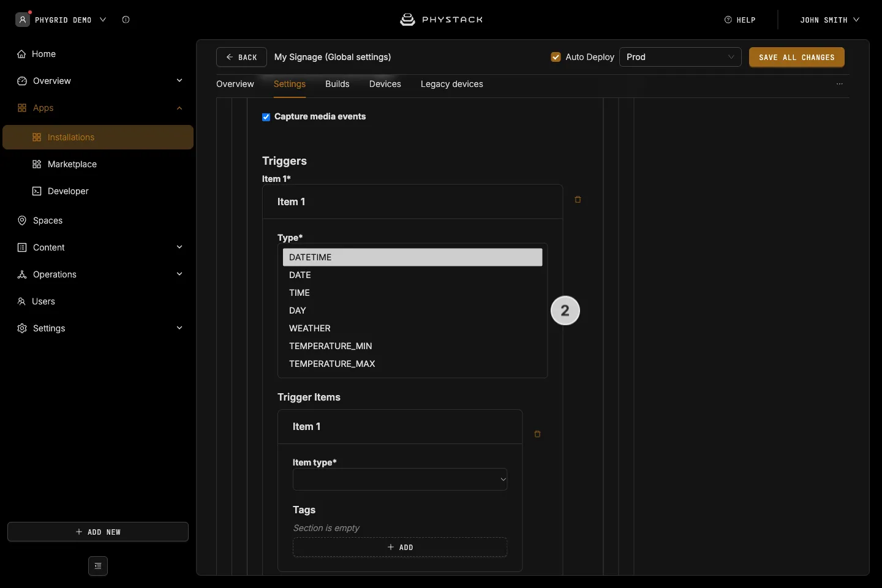Collapse the Apps sidebar section

179,108
